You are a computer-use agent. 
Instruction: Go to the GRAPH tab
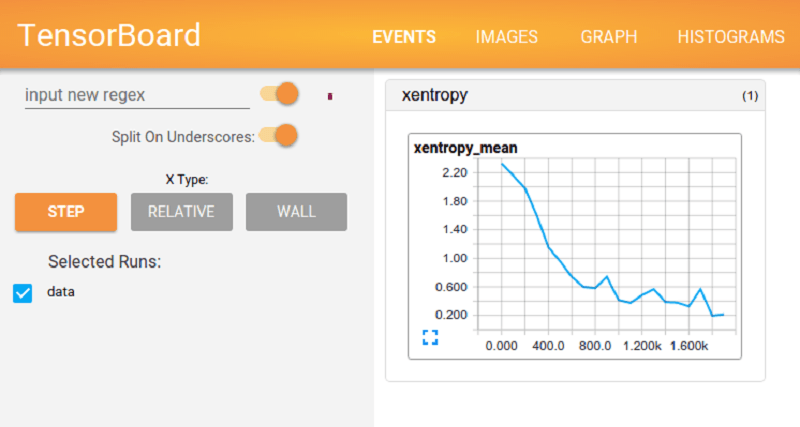(x=608, y=37)
